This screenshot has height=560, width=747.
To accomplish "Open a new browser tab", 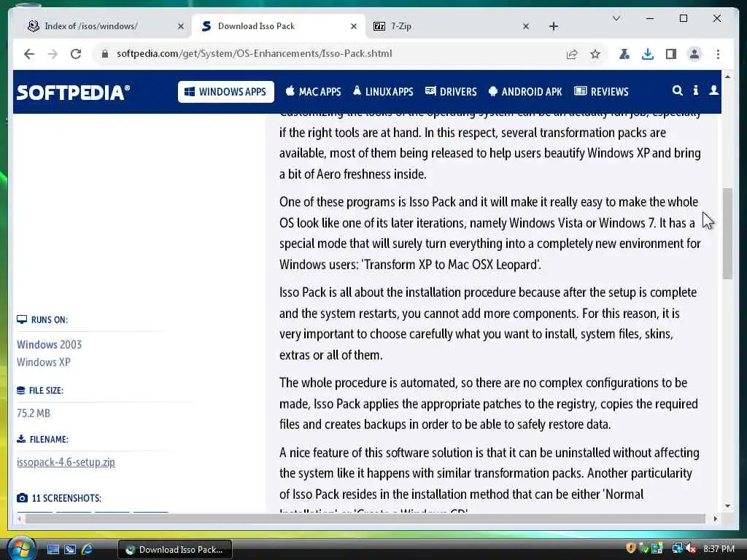I will [x=553, y=27].
